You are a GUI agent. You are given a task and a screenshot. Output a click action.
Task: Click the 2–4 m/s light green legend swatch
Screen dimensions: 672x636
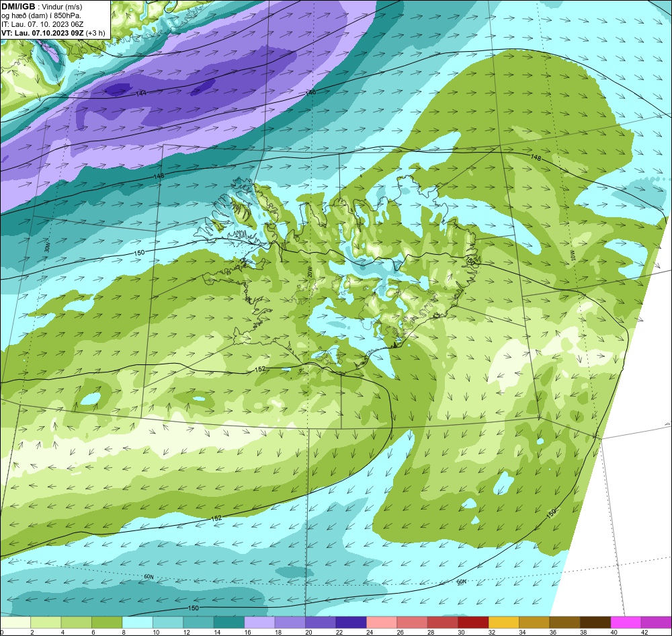[x=46, y=623]
